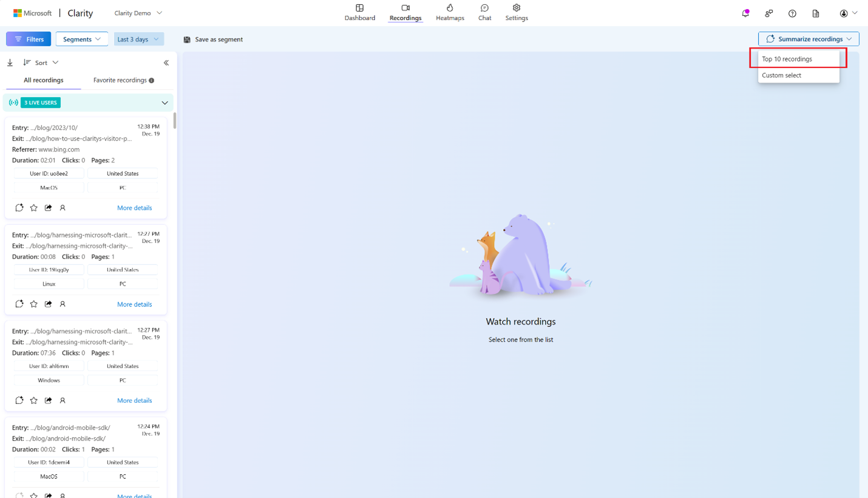Viewport: 868px width, 498px height.
Task: Click the Windows operating system tag
Action: click(49, 380)
